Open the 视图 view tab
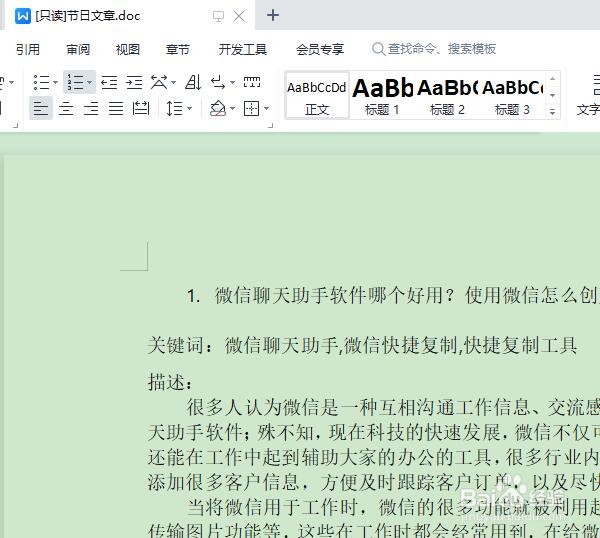The height and width of the screenshot is (538, 600). (128, 49)
